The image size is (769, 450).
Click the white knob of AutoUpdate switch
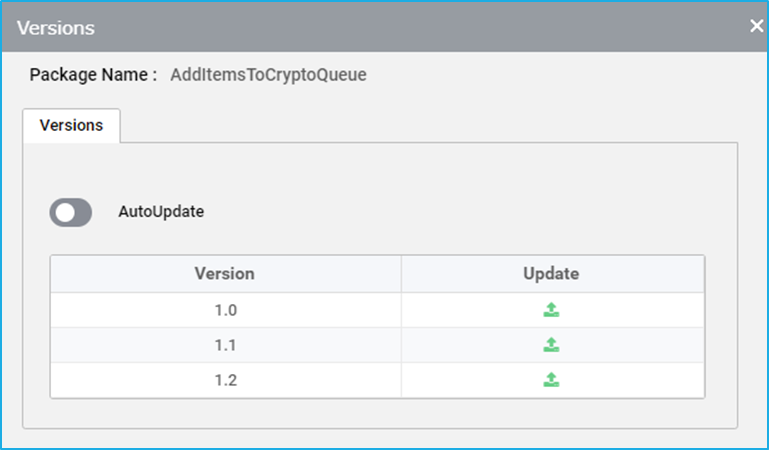[65, 213]
